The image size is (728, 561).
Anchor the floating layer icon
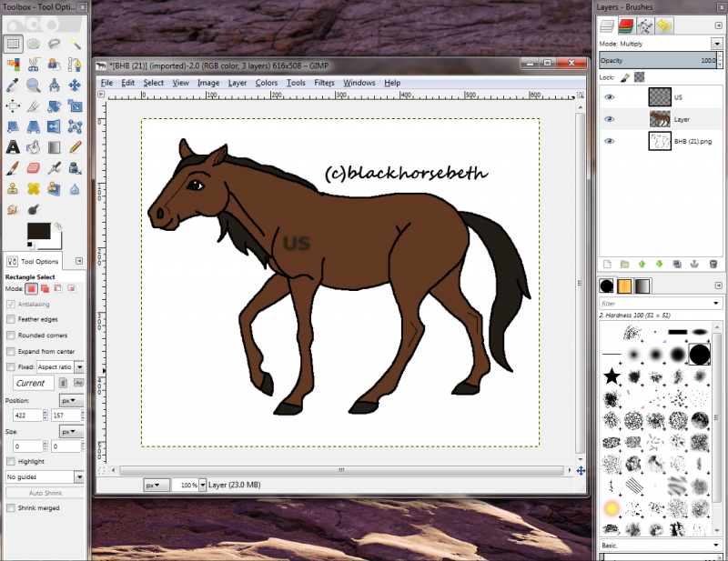[x=694, y=264]
